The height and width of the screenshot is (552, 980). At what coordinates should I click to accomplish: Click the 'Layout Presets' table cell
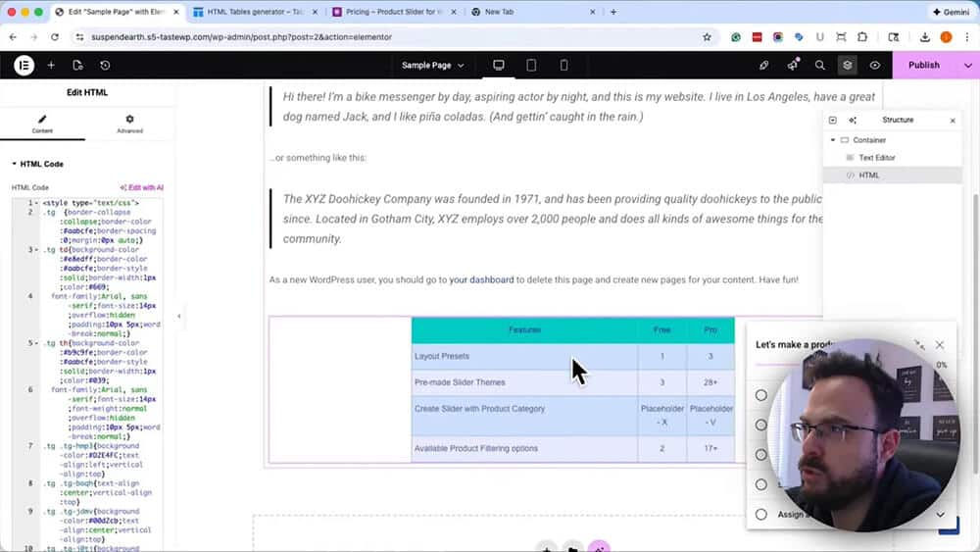pyautogui.click(x=524, y=356)
